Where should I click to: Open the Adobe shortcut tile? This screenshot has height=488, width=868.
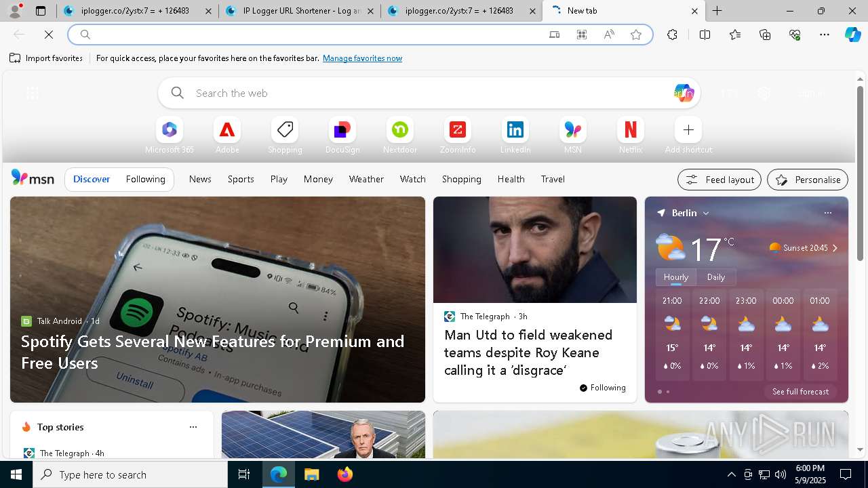(x=227, y=136)
